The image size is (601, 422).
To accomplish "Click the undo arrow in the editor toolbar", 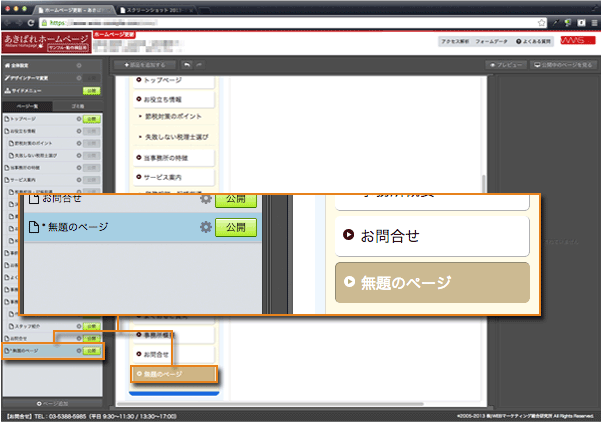I will (187, 64).
